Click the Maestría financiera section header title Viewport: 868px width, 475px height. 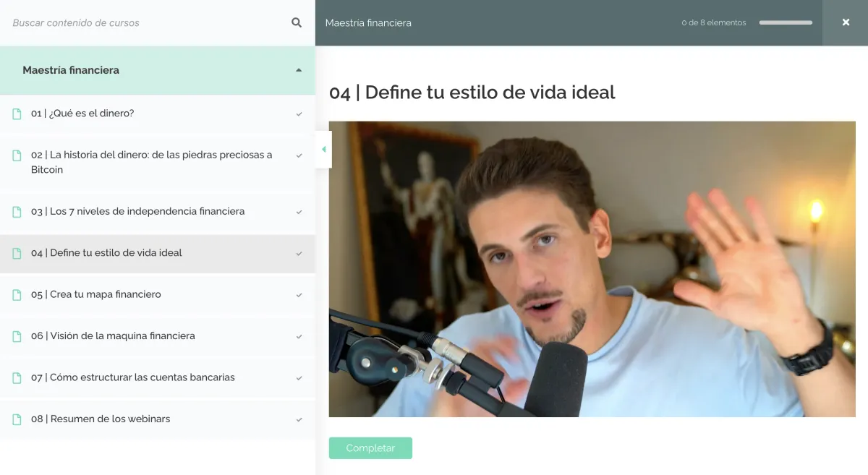pos(71,70)
